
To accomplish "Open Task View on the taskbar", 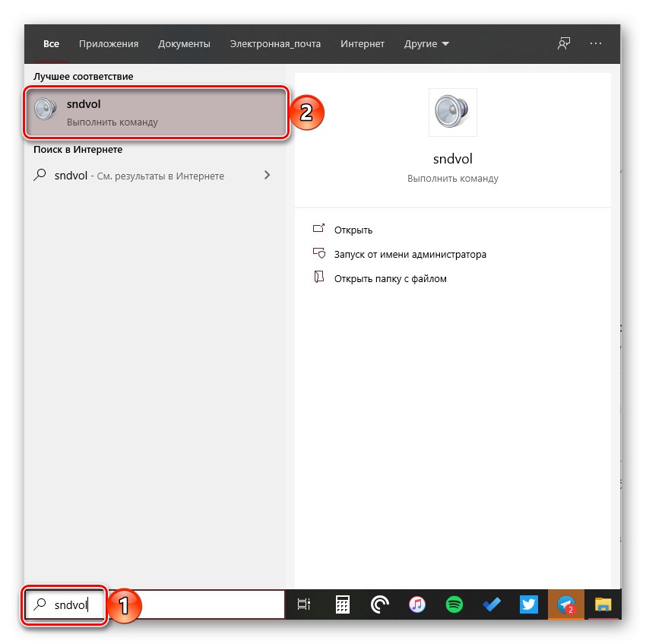I will point(304,604).
